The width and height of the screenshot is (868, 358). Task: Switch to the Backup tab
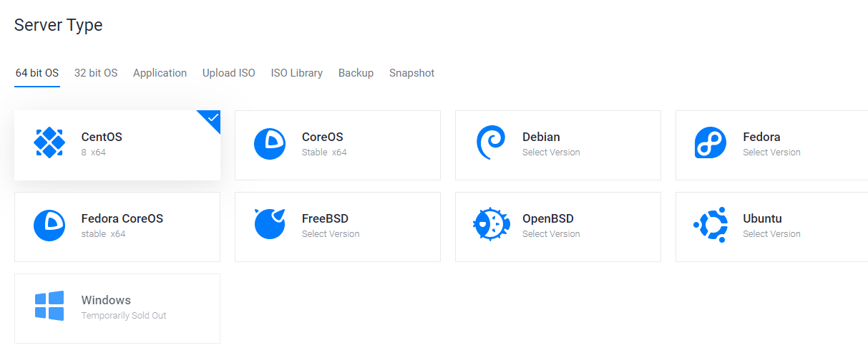356,73
